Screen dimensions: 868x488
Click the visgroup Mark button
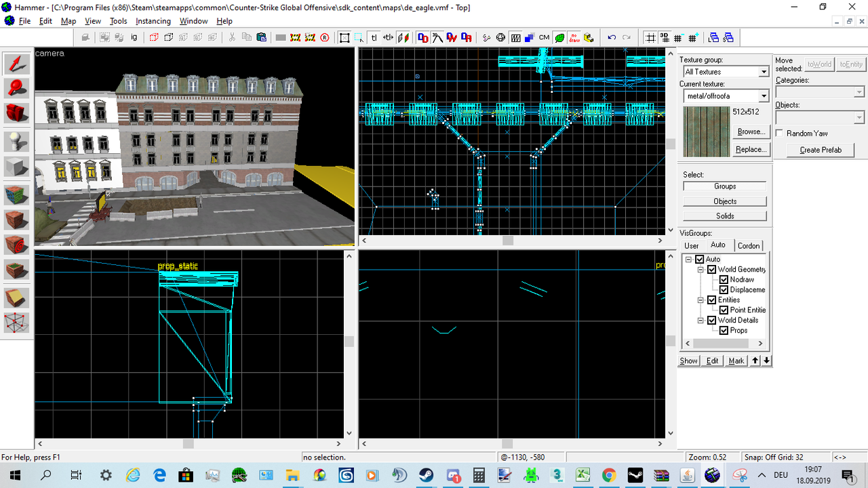(x=736, y=361)
